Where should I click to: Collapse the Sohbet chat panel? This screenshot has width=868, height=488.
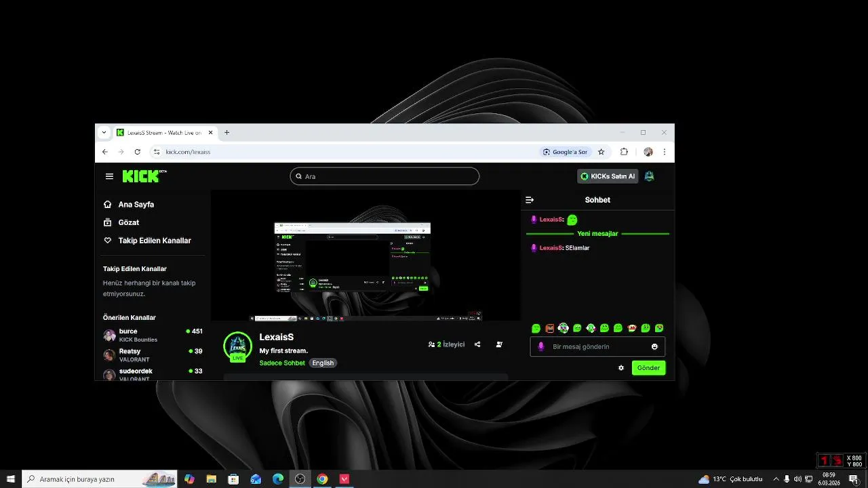tap(530, 200)
